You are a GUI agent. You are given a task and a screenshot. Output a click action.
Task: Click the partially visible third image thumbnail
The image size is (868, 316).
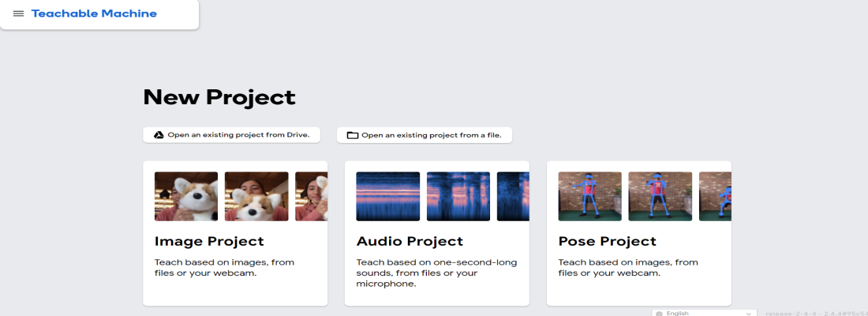311,197
